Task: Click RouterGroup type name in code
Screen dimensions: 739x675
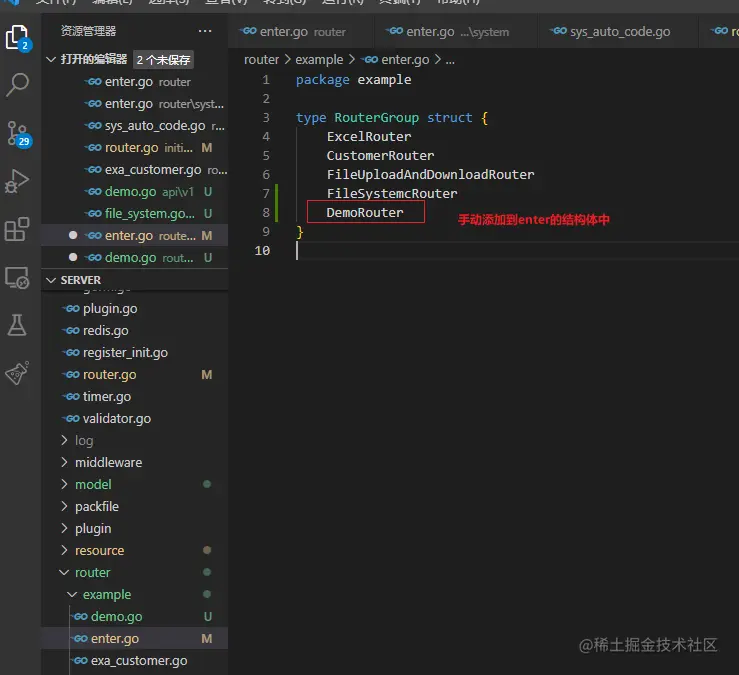Action: [x=376, y=118]
